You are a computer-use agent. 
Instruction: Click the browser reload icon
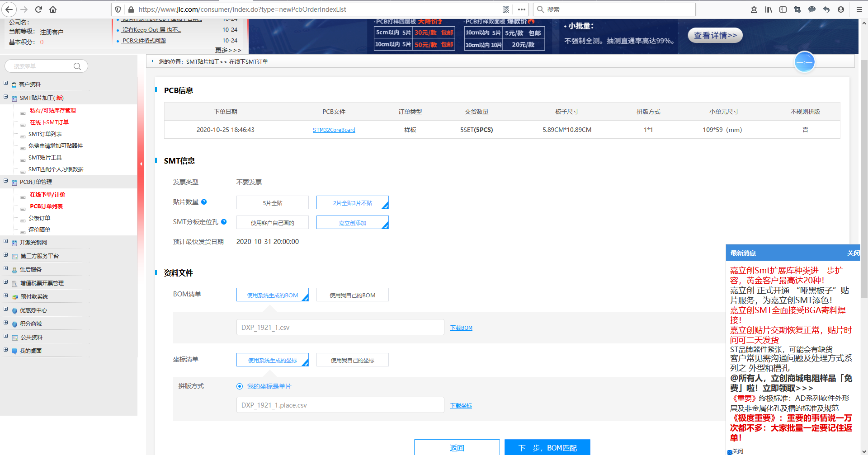coord(38,9)
